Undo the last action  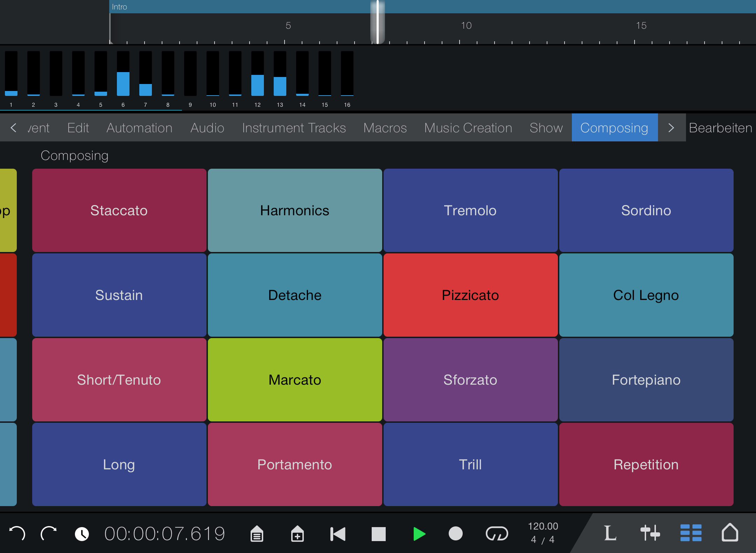18,533
